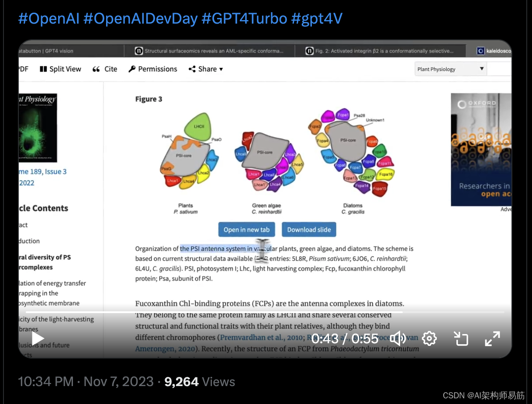Click the 'Open in new tab' button
Image resolution: width=532 pixels, height=404 pixels.
[247, 230]
